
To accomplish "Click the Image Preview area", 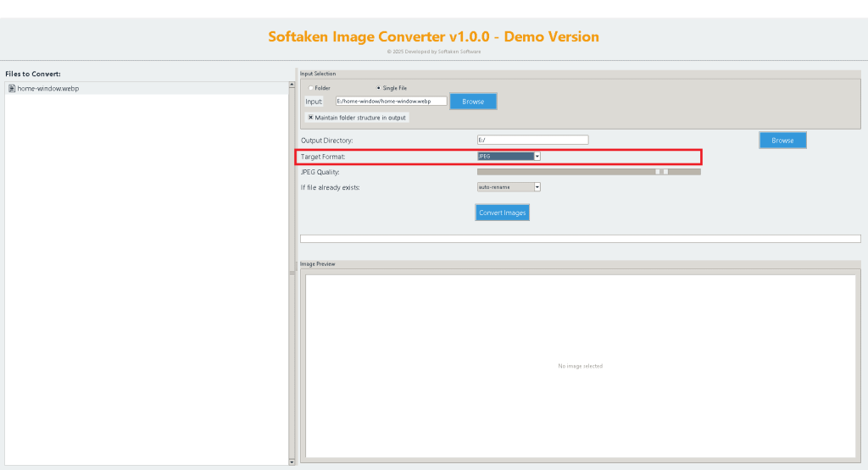I will coord(580,366).
